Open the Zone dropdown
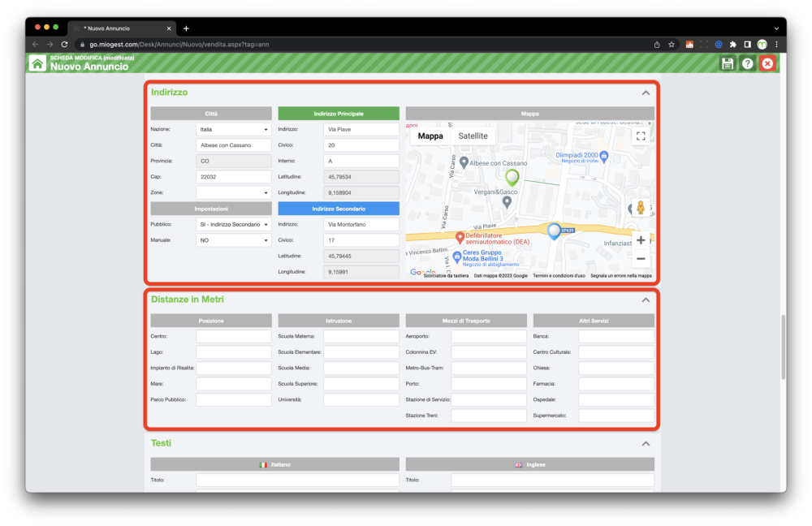The image size is (812, 526). point(234,192)
